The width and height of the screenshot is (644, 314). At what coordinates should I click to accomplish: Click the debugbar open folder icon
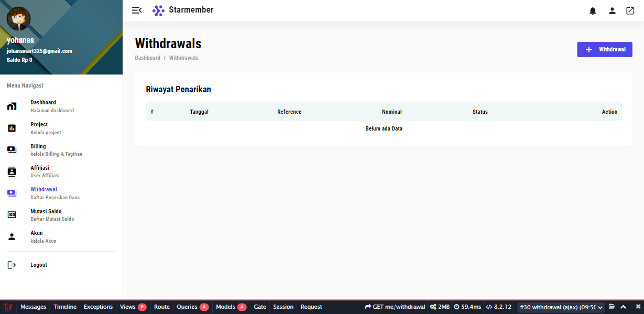pos(612,307)
